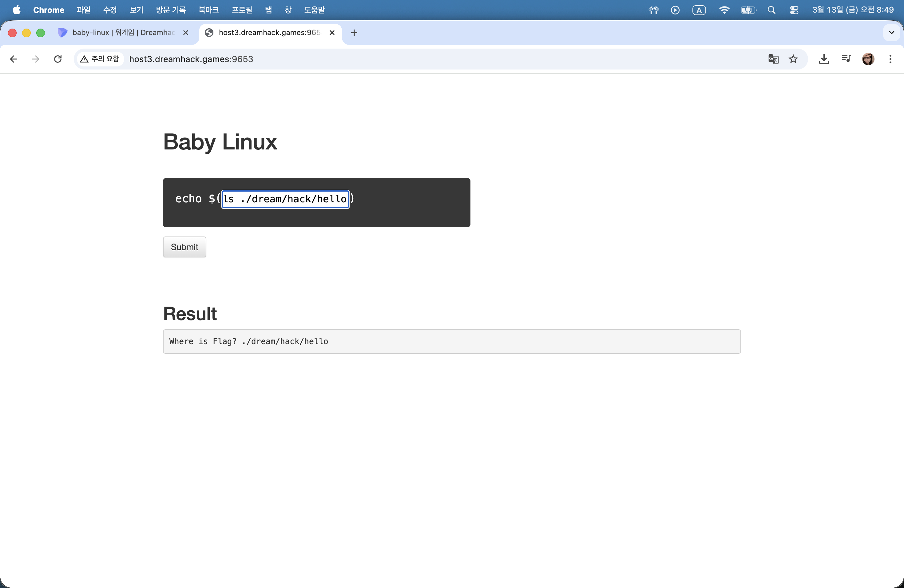
Task: Open macOS Control Center icon
Action: 794,10
